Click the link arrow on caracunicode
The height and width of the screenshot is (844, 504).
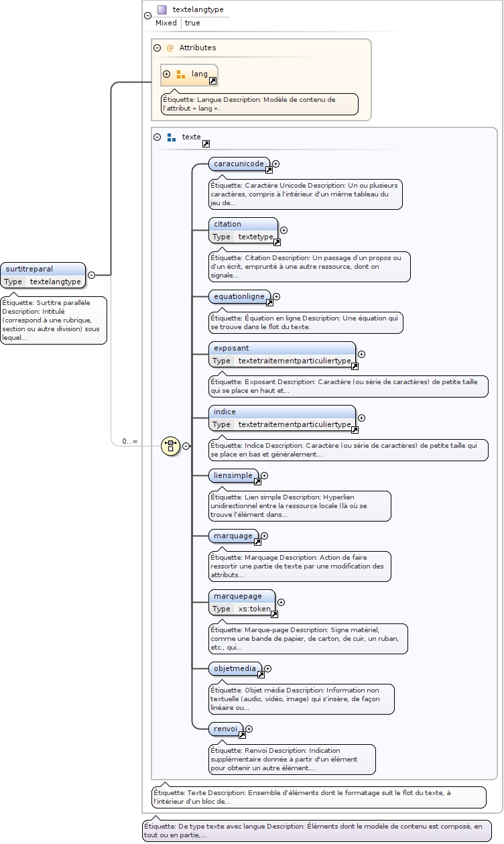(269, 170)
